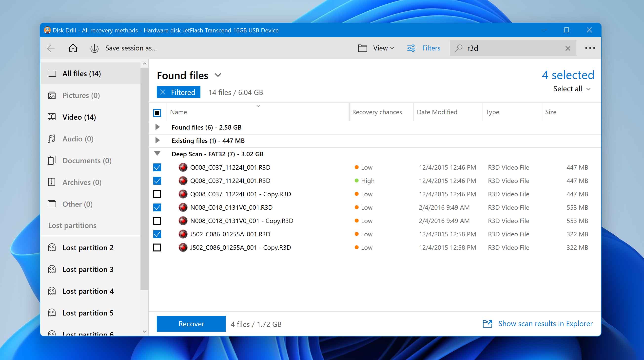Click the Disk Drill home icon
The image size is (644, 360).
(73, 48)
